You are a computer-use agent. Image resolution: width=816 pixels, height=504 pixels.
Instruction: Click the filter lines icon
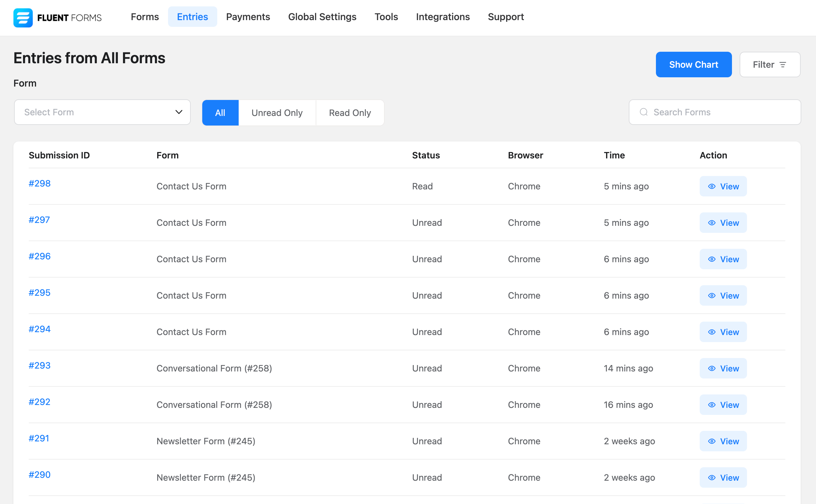click(783, 65)
